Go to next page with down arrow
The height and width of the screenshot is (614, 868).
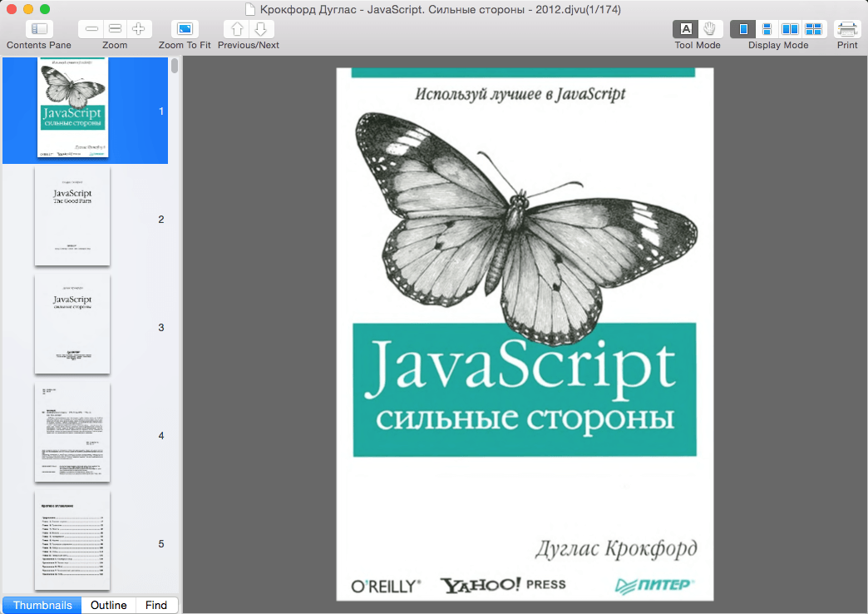pos(261,29)
